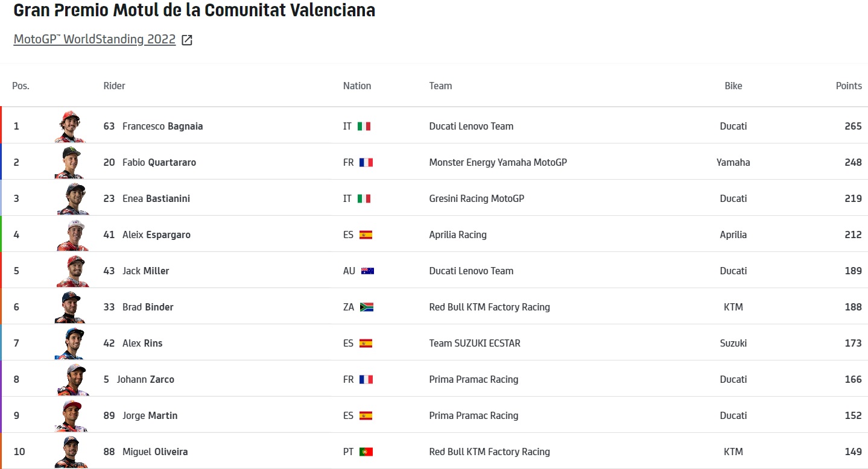Click Jorge Martin's rider portrait
The image size is (868, 469).
pos(71,415)
